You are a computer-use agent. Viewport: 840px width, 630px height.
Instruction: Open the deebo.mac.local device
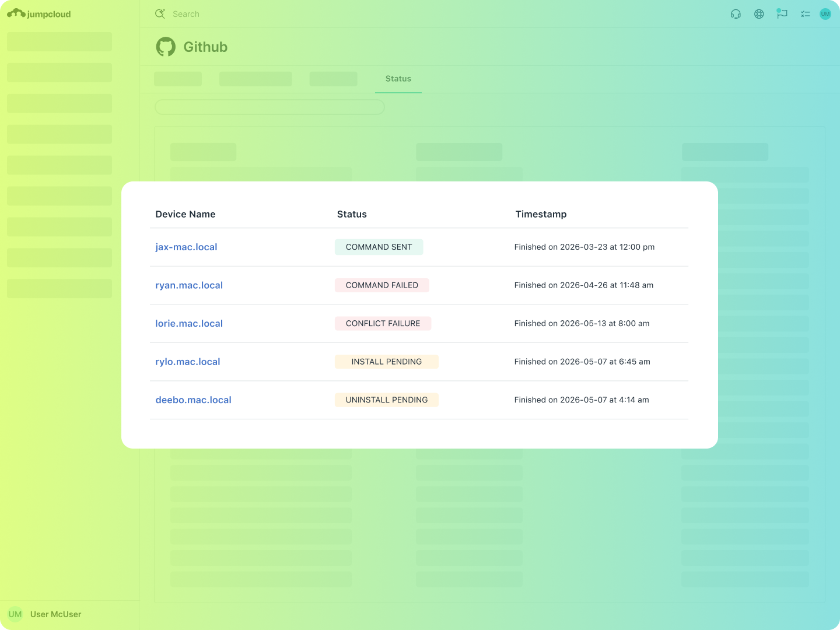pyautogui.click(x=193, y=400)
